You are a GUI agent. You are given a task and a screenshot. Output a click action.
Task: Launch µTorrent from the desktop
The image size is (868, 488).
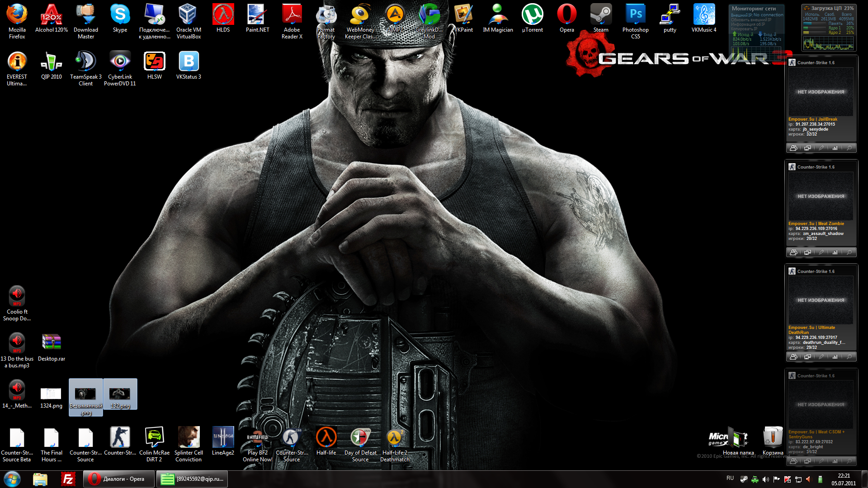(533, 19)
